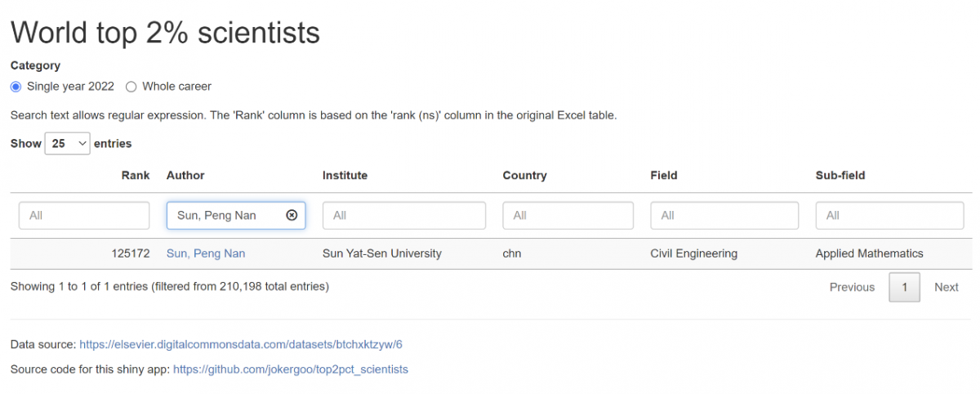
Task: Click the Country filter input field
Action: (568, 215)
